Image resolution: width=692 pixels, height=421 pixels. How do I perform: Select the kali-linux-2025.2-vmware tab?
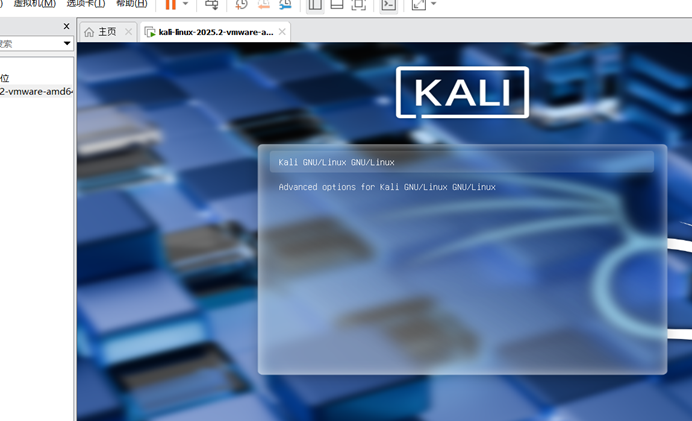tap(216, 32)
